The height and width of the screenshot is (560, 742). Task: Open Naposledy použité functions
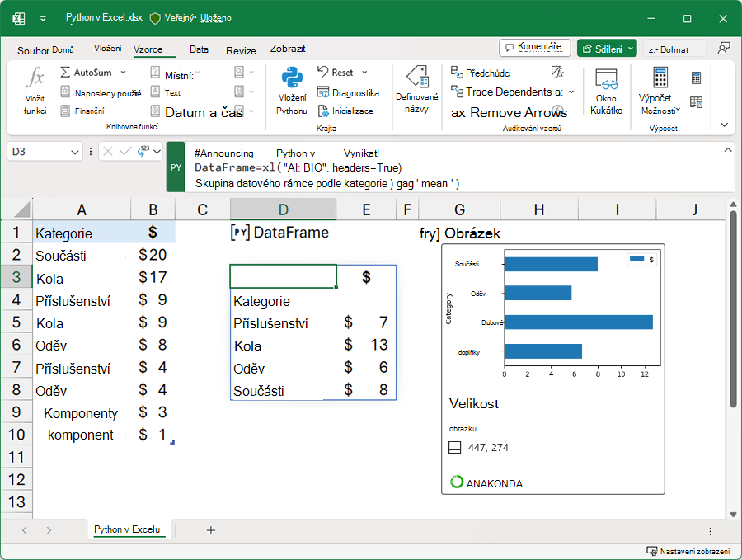101,92
